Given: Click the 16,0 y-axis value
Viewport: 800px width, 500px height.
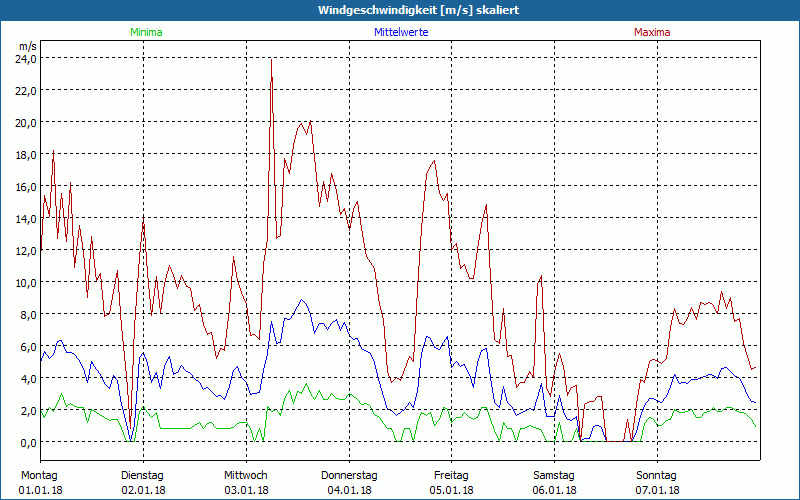Looking at the screenshot, I should [x=27, y=187].
